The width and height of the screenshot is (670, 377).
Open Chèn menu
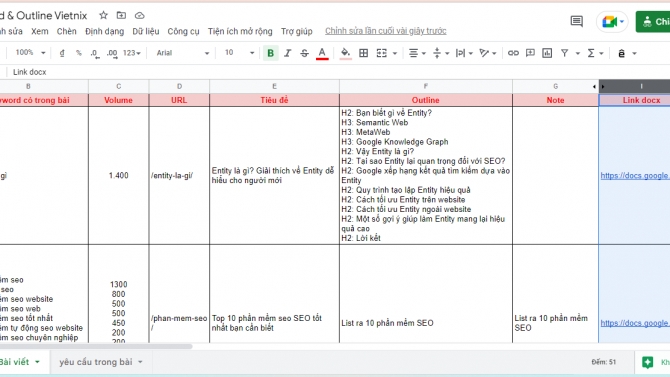coord(67,31)
